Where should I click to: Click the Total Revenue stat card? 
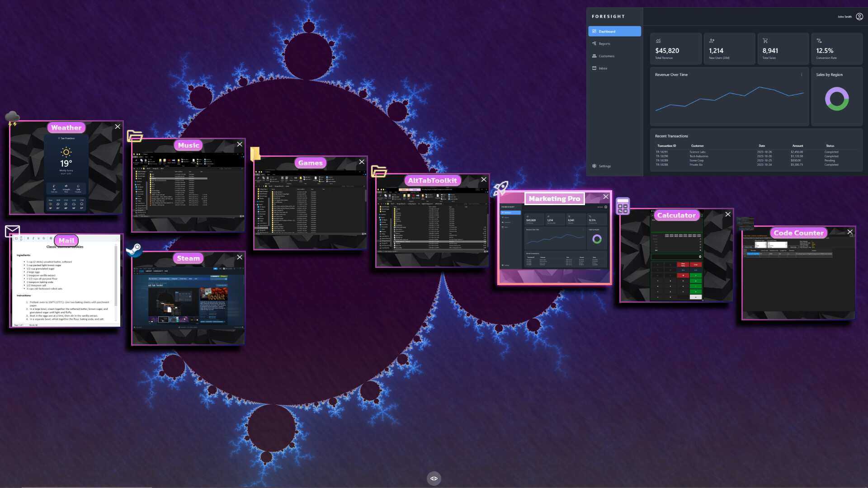(x=675, y=49)
